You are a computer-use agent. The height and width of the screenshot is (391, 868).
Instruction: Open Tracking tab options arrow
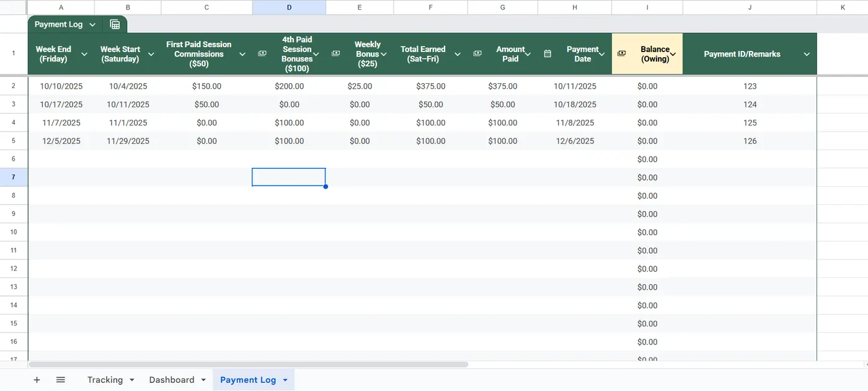pyautogui.click(x=131, y=380)
